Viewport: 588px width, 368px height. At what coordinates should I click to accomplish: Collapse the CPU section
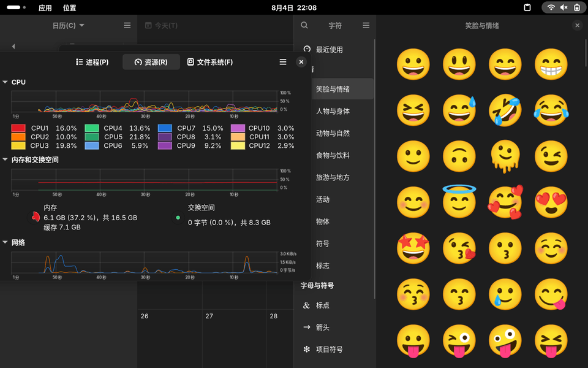click(x=6, y=82)
